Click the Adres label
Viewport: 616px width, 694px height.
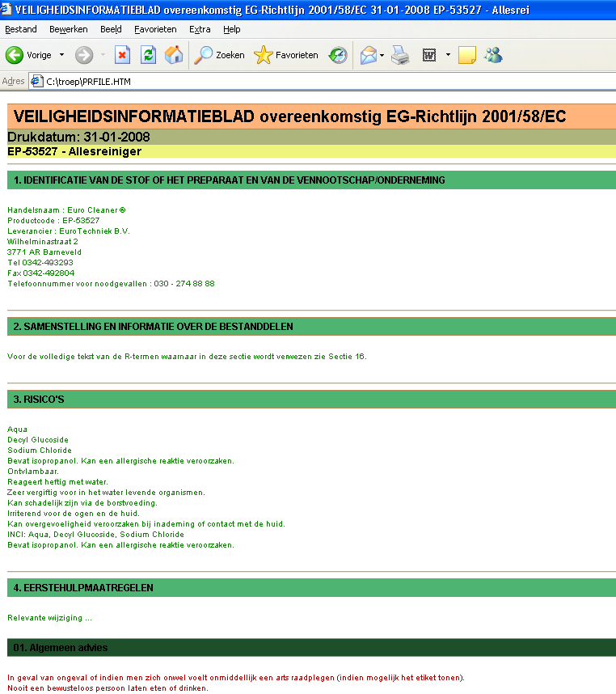13,82
